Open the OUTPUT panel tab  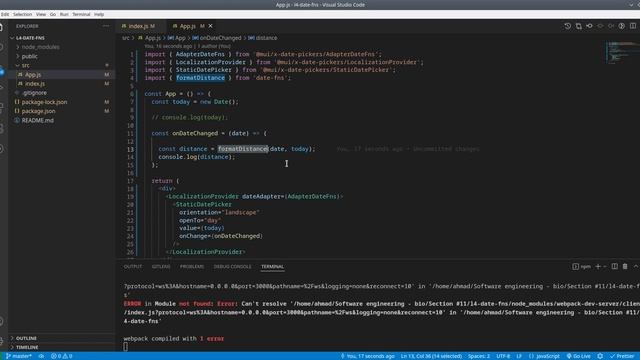[x=133, y=267]
